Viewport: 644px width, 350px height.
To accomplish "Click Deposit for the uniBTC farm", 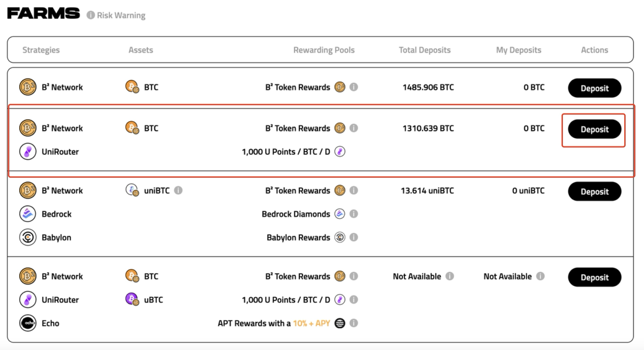I will click(x=595, y=192).
